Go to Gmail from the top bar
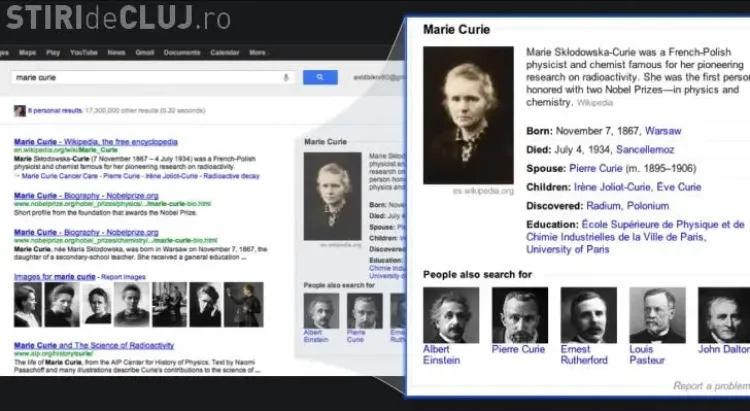The image size is (750, 411). coord(146,52)
